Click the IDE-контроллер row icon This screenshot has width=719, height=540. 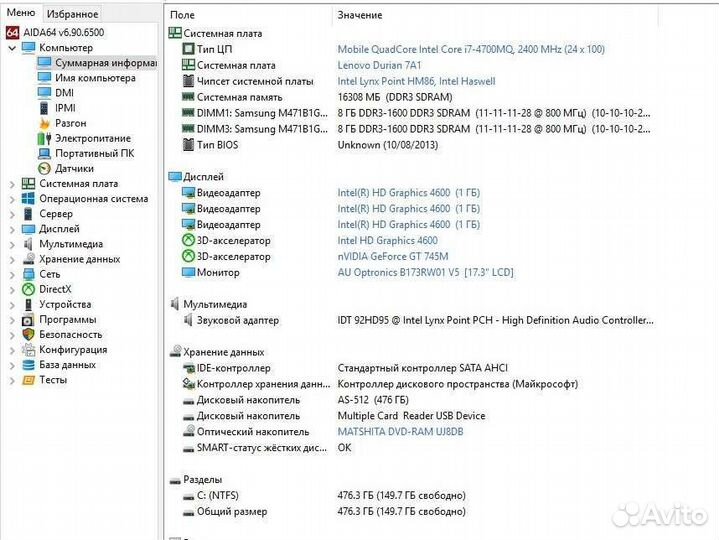coord(188,368)
